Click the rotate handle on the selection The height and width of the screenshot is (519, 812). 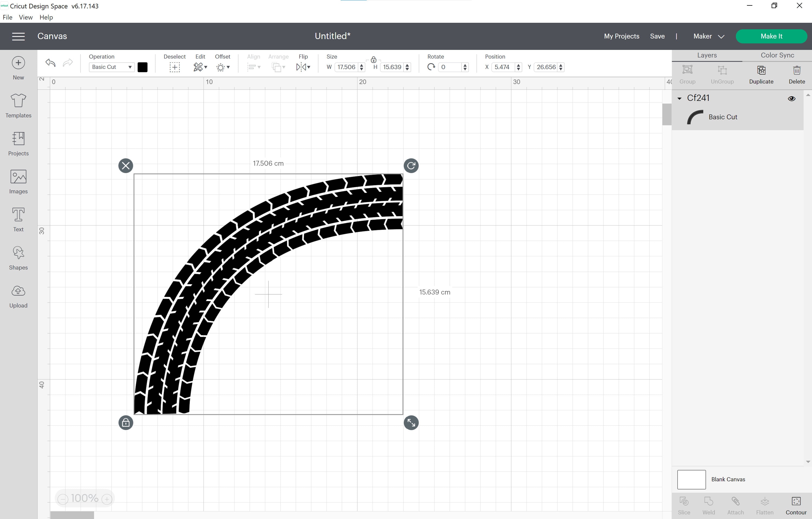point(411,166)
